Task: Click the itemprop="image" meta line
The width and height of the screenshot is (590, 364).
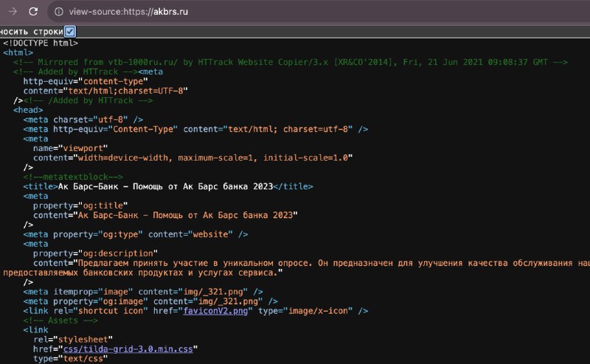Action: coord(143,292)
